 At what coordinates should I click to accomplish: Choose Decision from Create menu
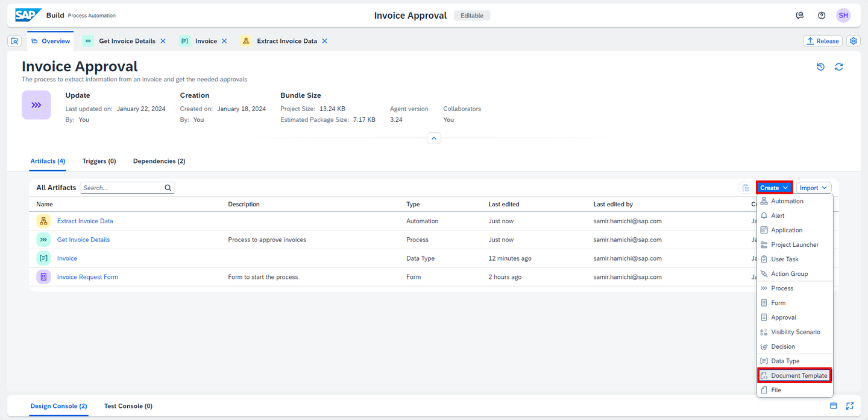(x=794, y=346)
